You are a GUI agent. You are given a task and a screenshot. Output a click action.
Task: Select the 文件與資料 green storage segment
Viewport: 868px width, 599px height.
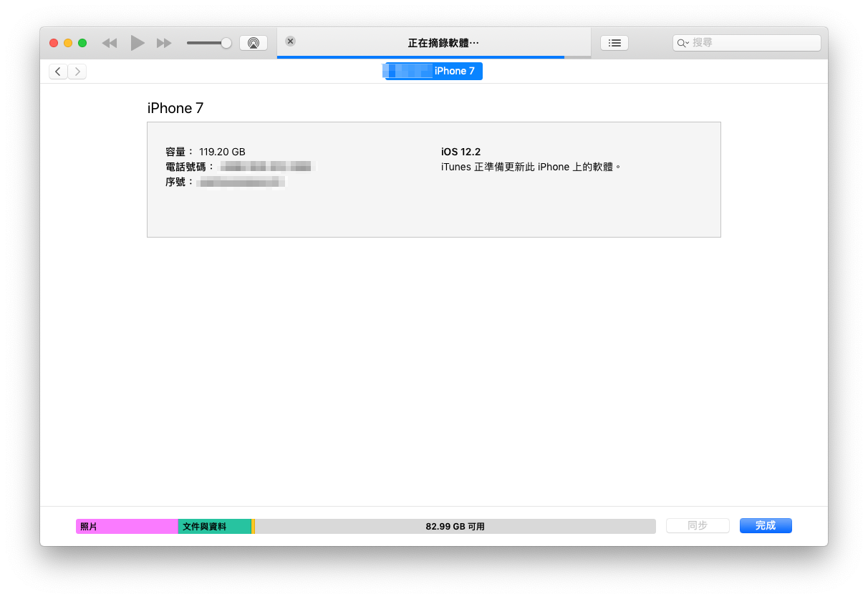click(215, 526)
